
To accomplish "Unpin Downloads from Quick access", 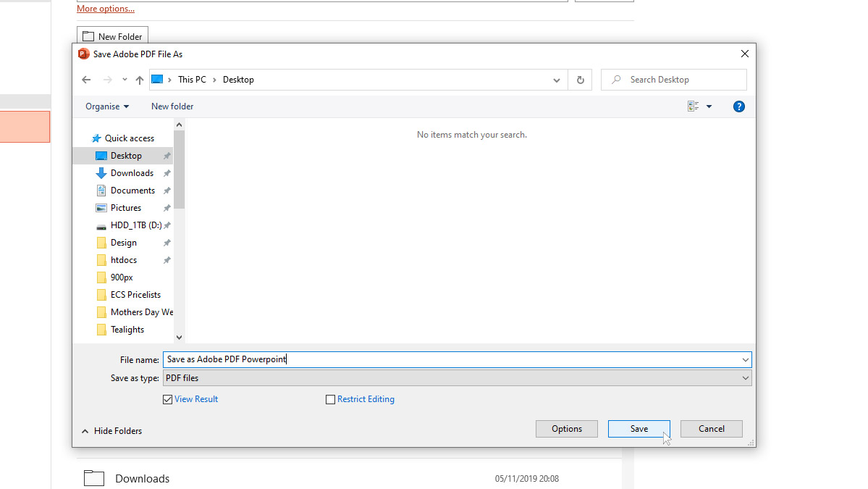I will pos(166,172).
